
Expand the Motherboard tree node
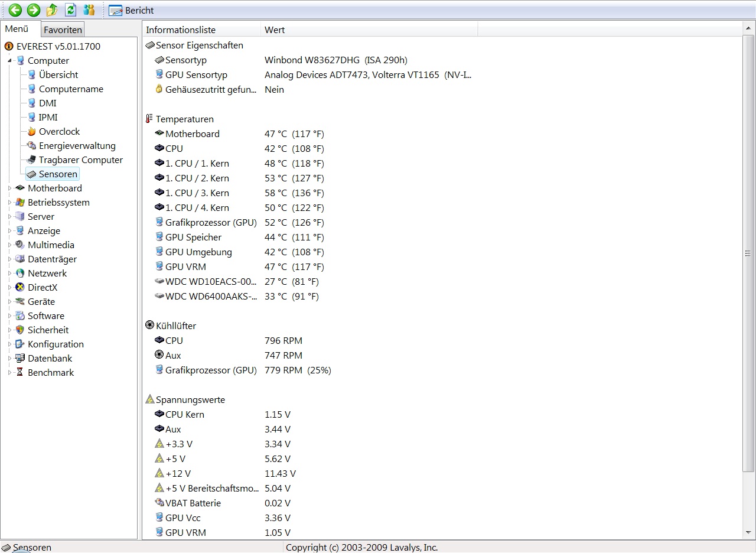pos(10,188)
